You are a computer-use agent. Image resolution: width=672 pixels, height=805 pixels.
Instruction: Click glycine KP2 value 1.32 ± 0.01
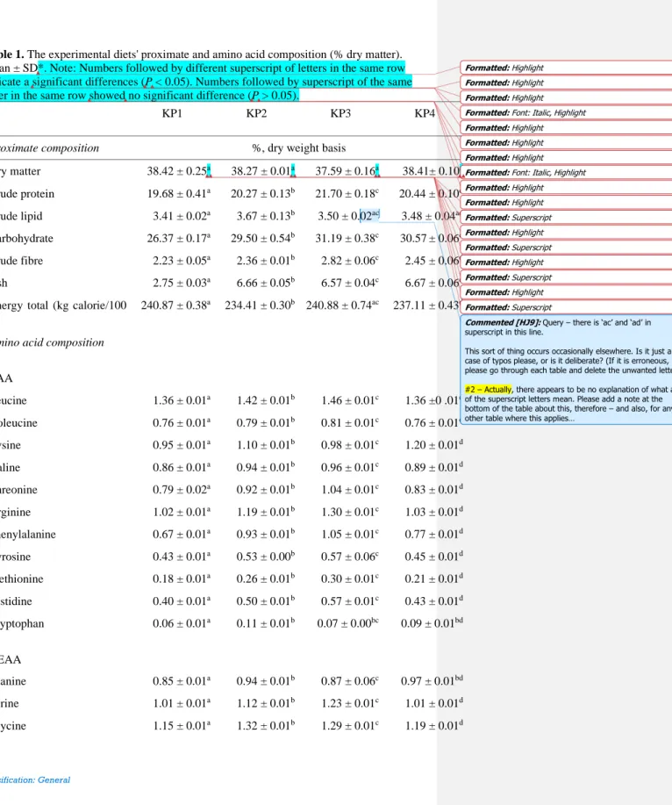266,726
